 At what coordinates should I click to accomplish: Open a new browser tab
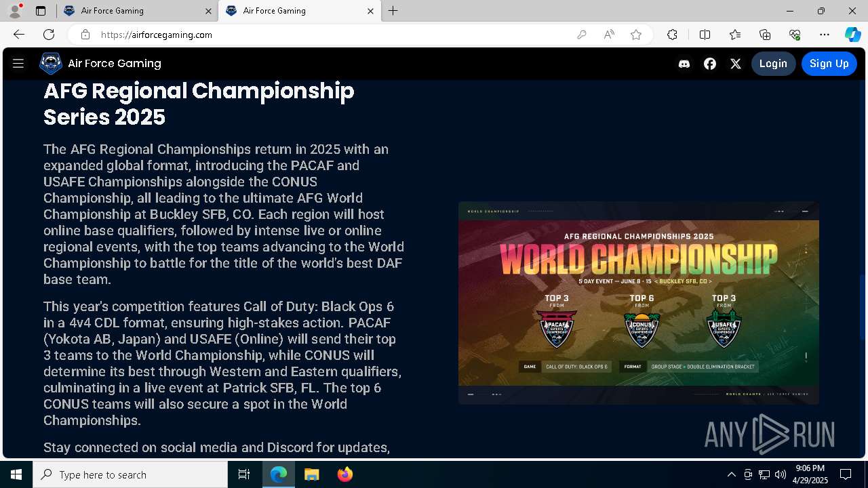[393, 11]
